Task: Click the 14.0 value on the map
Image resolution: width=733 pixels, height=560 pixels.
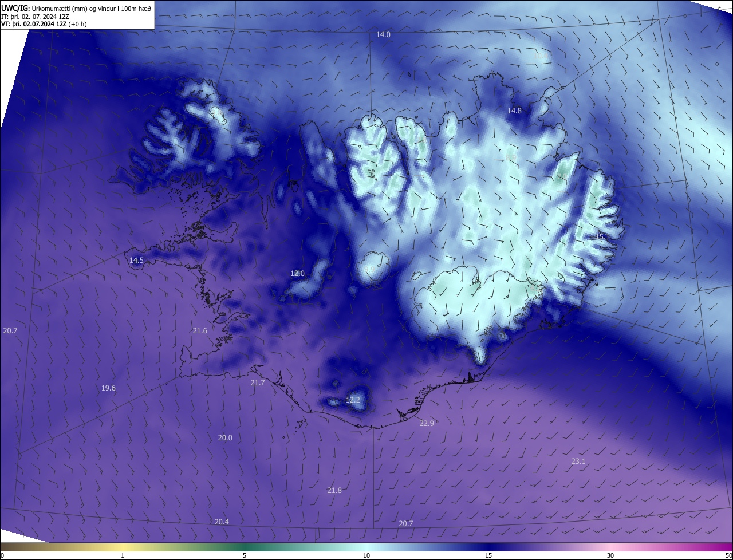Action: (383, 35)
